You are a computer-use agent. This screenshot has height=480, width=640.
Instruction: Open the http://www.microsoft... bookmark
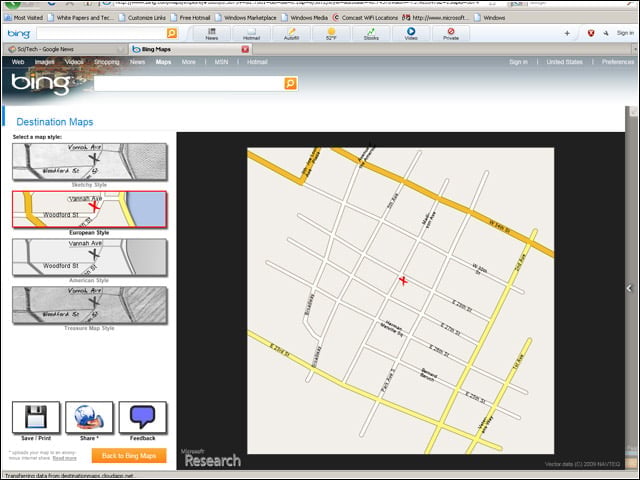(x=436, y=18)
